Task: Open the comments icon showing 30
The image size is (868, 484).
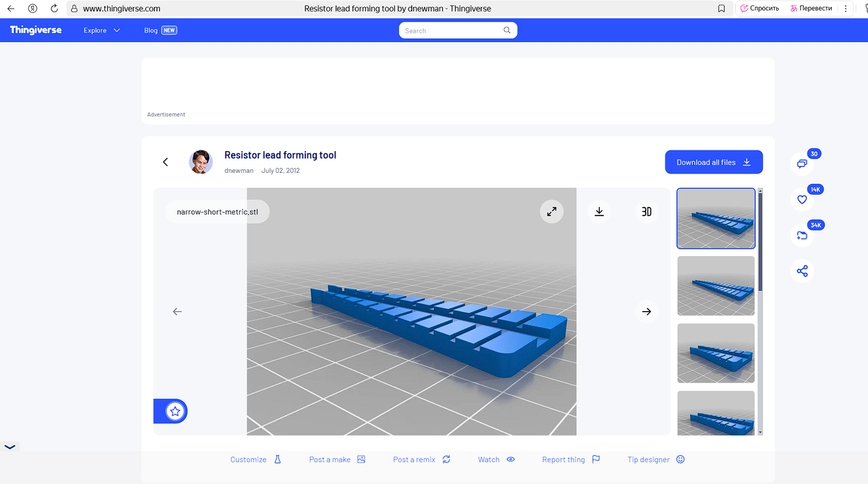Action: [x=802, y=164]
